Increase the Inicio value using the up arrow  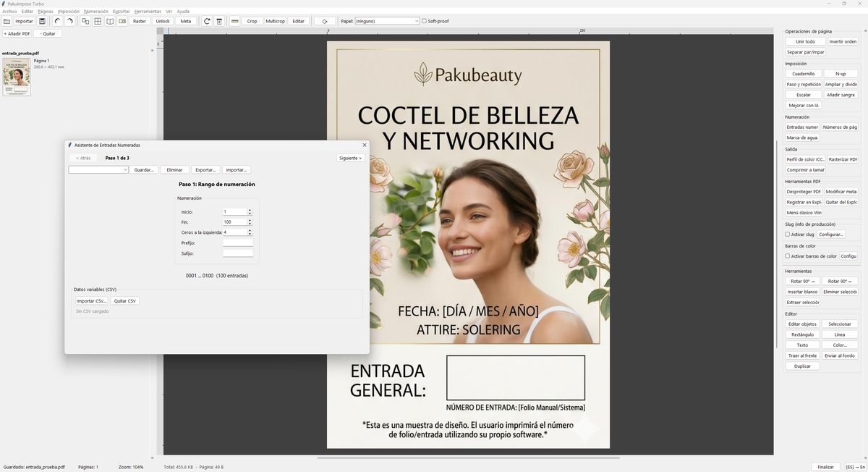coord(250,210)
